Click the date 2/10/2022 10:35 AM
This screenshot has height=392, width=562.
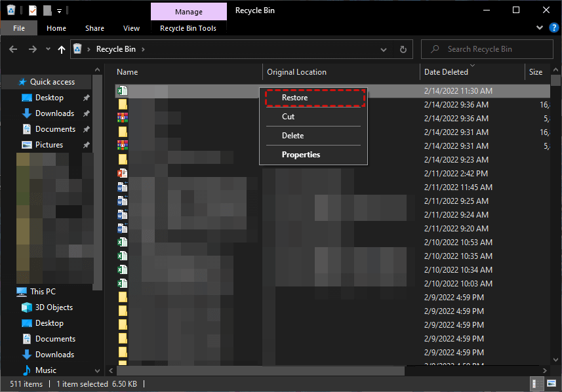coord(458,256)
